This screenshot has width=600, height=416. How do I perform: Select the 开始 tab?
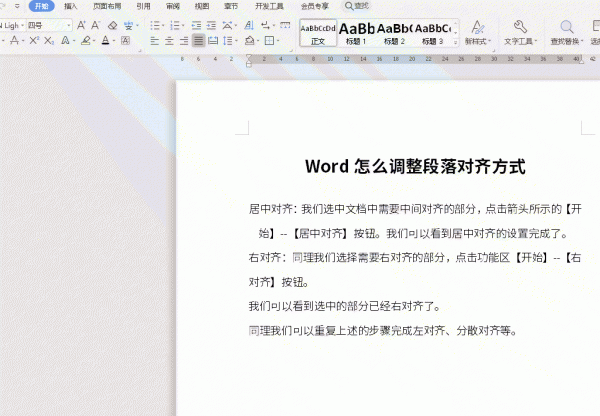[42, 6]
